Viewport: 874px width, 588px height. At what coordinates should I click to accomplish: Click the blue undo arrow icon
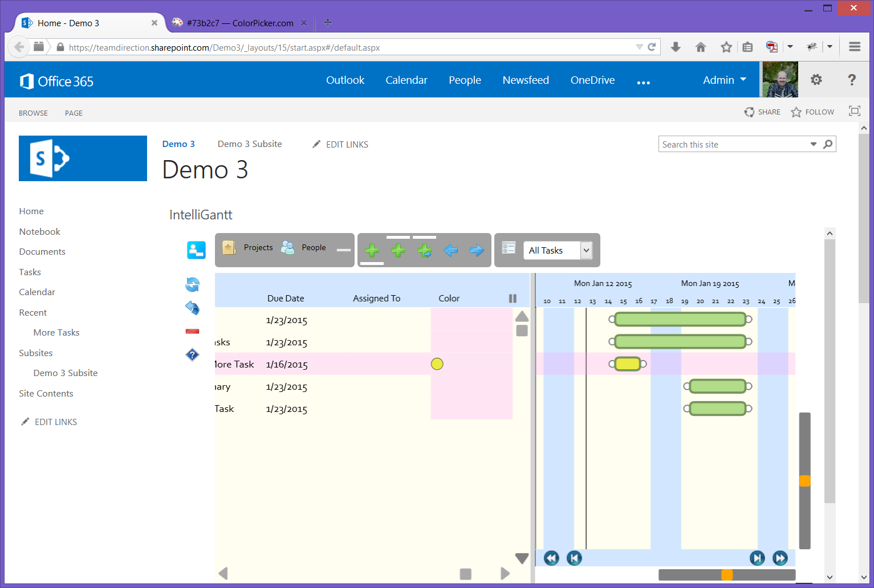193,308
